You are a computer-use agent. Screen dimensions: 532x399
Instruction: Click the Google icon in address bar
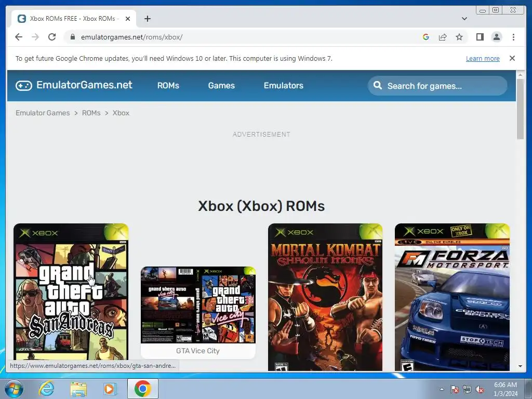click(426, 37)
